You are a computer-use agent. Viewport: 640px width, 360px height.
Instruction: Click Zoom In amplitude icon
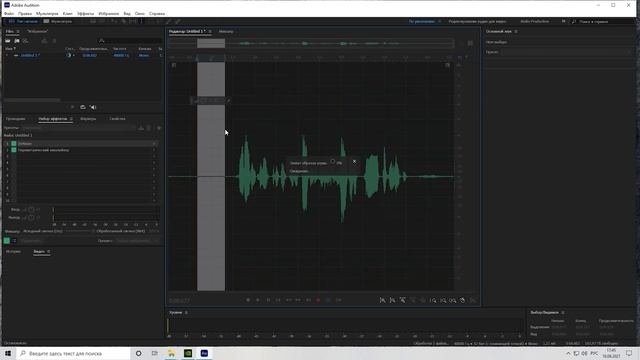(x=382, y=300)
